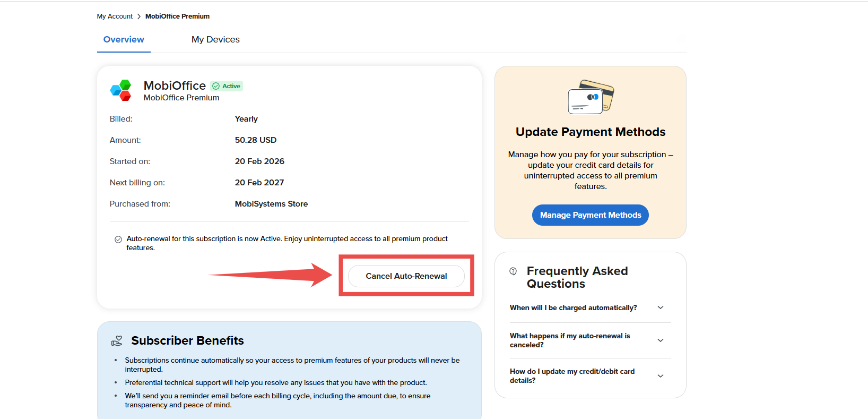Expand 'How do I update my credit/debit card details?'
The height and width of the screenshot is (419, 868).
pos(591,376)
